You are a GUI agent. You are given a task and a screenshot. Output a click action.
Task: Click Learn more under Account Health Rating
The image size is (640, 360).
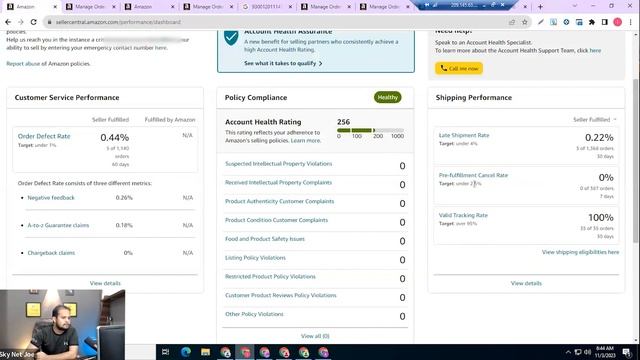(x=305, y=140)
